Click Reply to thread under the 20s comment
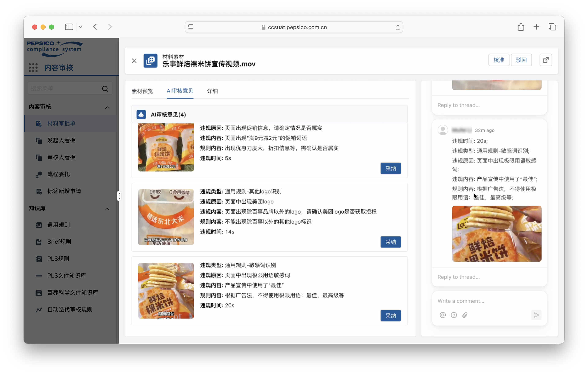 tap(489, 277)
